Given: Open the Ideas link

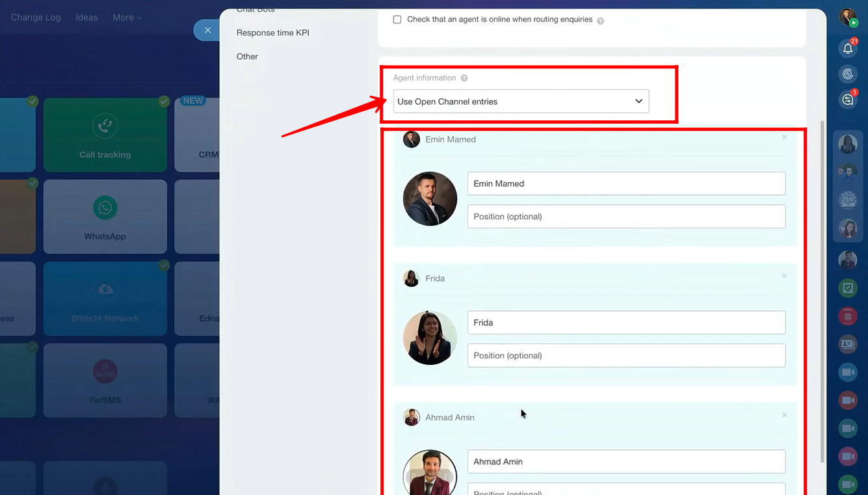Looking at the screenshot, I should tap(86, 18).
